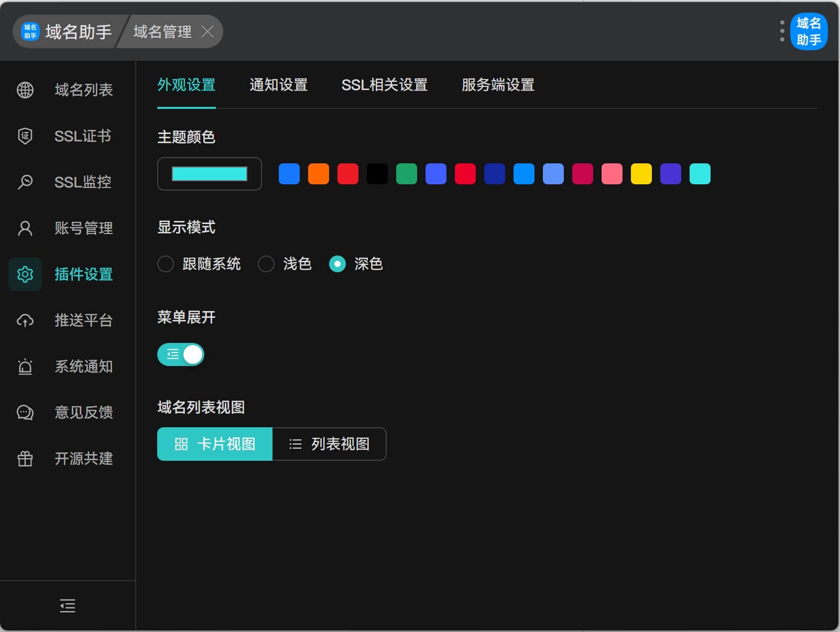Image resolution: width=840 pixels, height=632 pixels.
Task: Pick the bright red swatch right after indigo
Action: (465, 174)
